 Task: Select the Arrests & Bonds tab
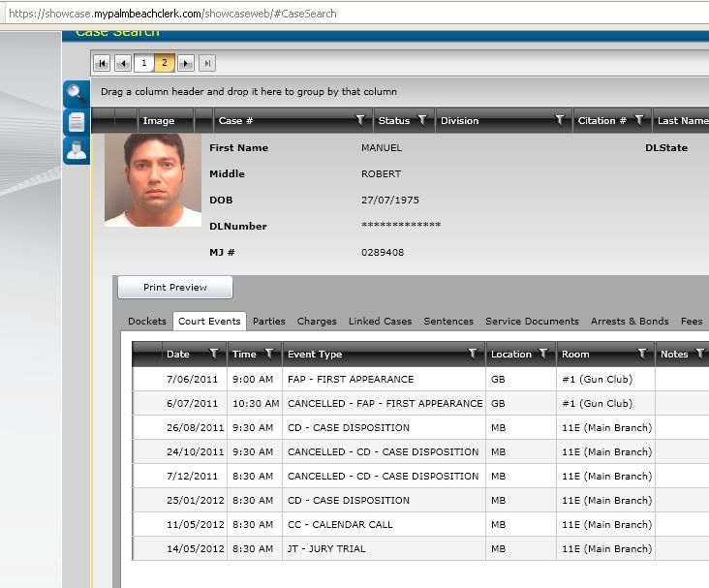coord(630,322)
